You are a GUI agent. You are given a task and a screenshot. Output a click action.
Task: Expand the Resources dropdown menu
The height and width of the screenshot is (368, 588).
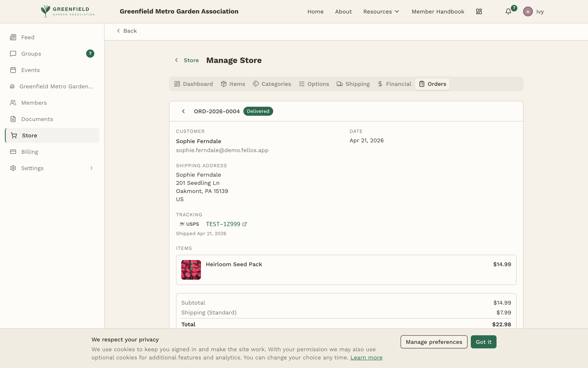coord(381,11)
